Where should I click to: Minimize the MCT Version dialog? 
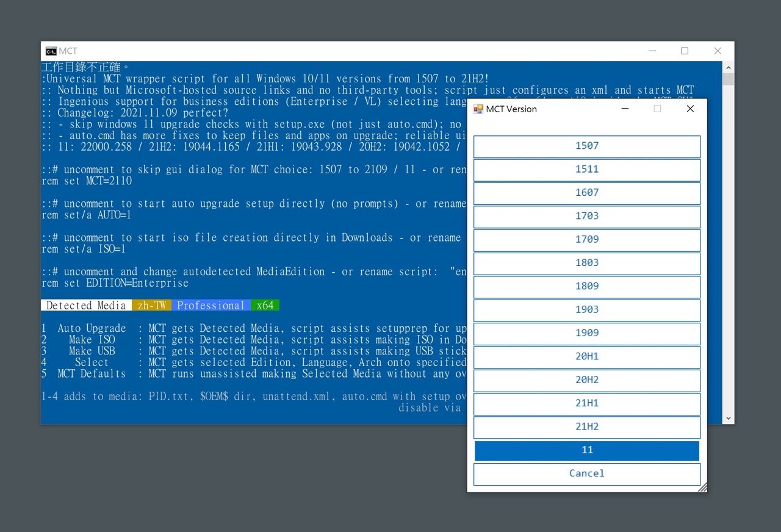[x=625, y=109]
